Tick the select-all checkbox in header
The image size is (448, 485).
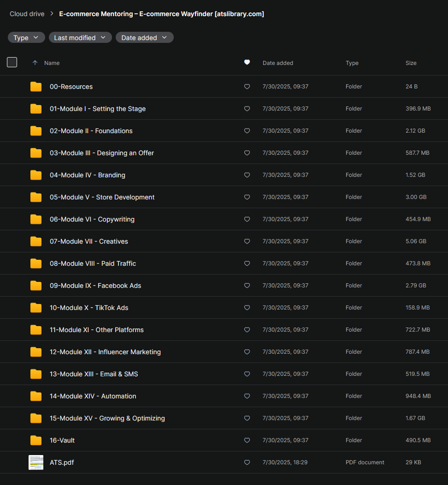pyautogui.click(x=12, y=62)
